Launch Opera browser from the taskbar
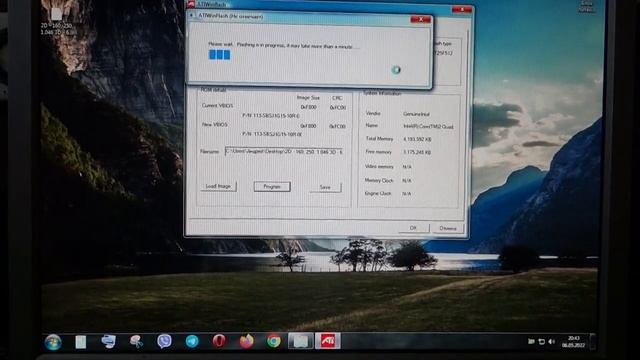The height and width of the screenshot is (360, 640). tap(219, 341)
